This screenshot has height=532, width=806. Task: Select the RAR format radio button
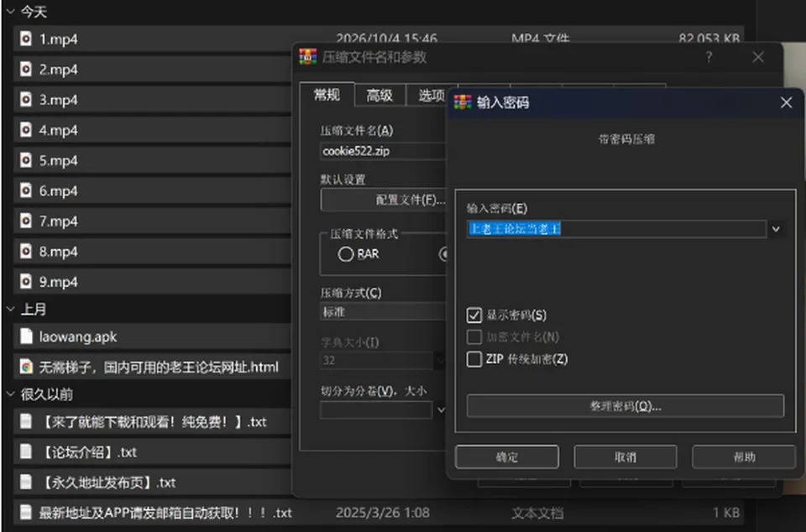[345, 254]
